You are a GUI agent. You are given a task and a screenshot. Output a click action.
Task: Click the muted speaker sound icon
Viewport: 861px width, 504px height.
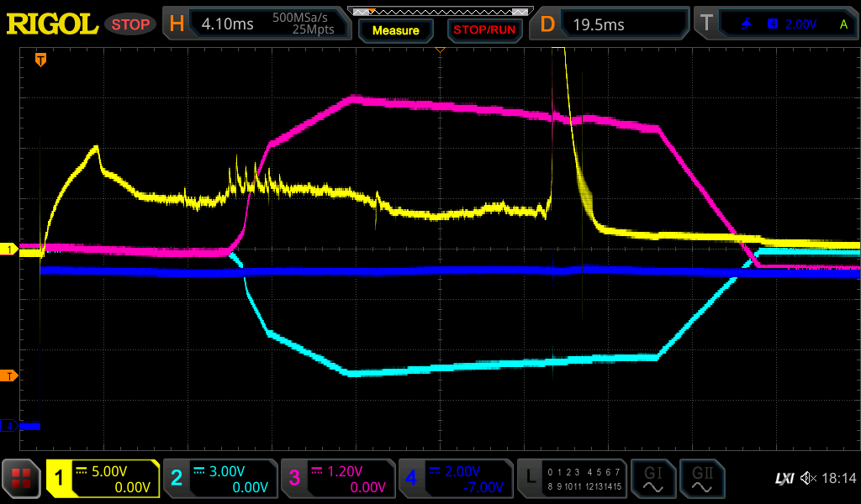coord(808,479)
